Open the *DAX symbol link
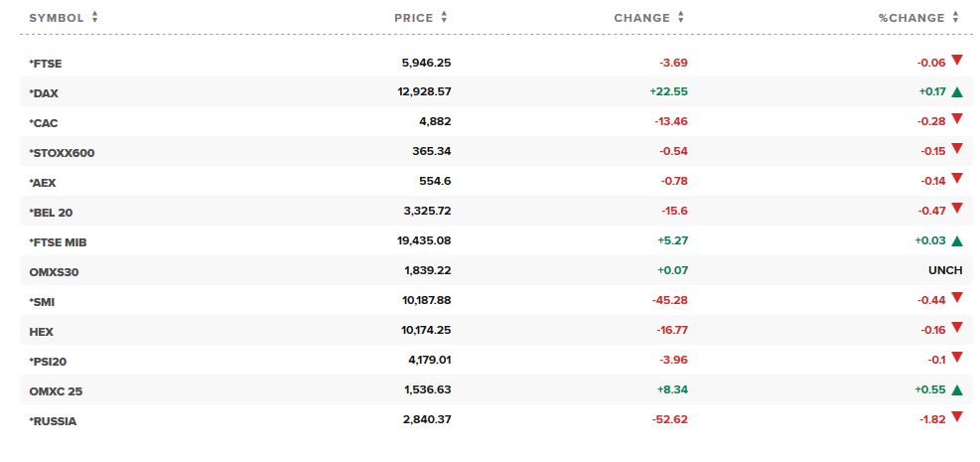980x462 pixels. [44, 93]
